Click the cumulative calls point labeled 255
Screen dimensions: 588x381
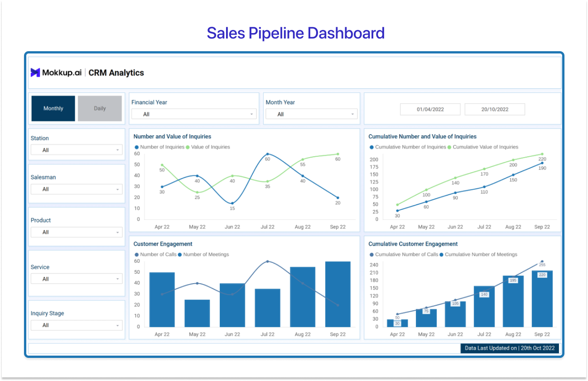click(x=542, y=261)
